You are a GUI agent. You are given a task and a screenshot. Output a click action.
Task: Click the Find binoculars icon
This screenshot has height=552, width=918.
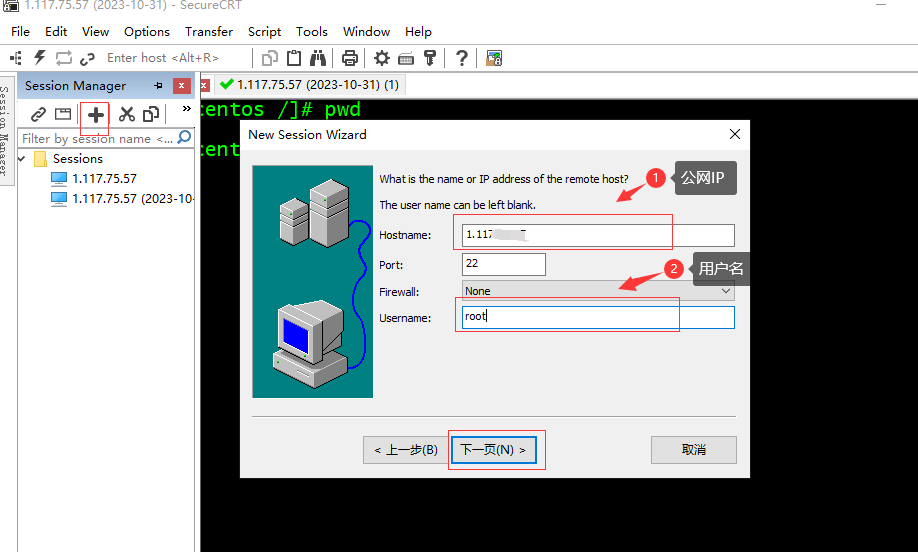tap(318, 58)
